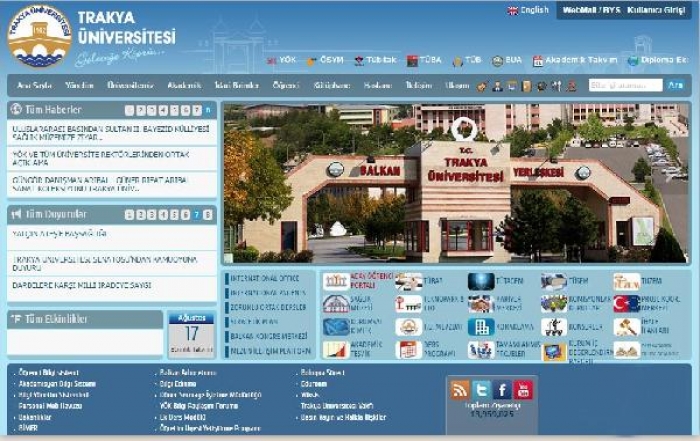Click the TÜBAT handshake icon
The width and height of the screenshot is (700, 441).
(x=408, y=282)
